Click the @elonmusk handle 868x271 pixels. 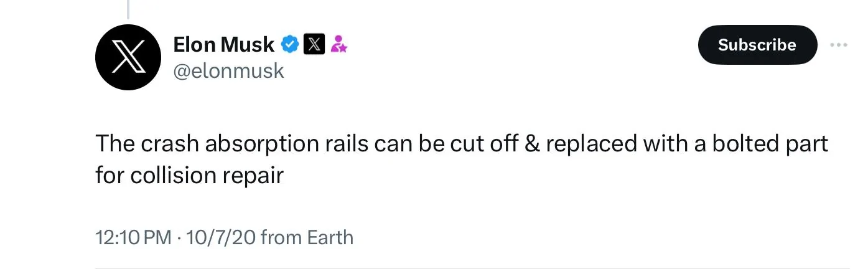[x=228, y=71]
